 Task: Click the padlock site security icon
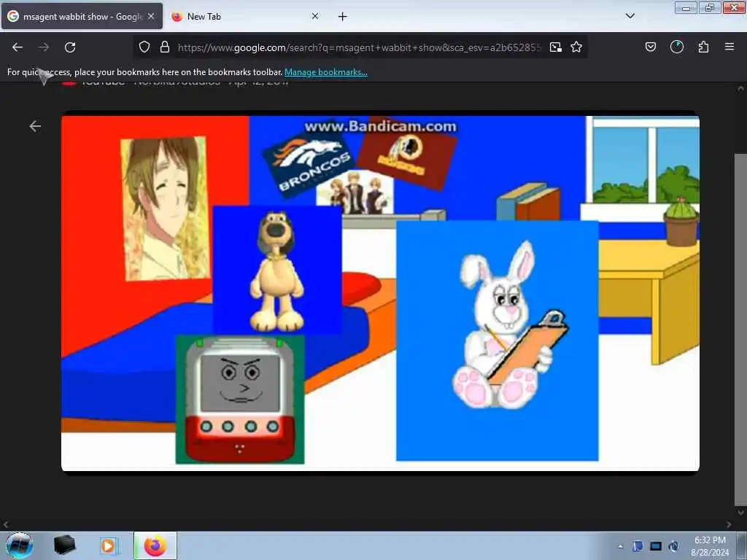[x=165, y=47]
